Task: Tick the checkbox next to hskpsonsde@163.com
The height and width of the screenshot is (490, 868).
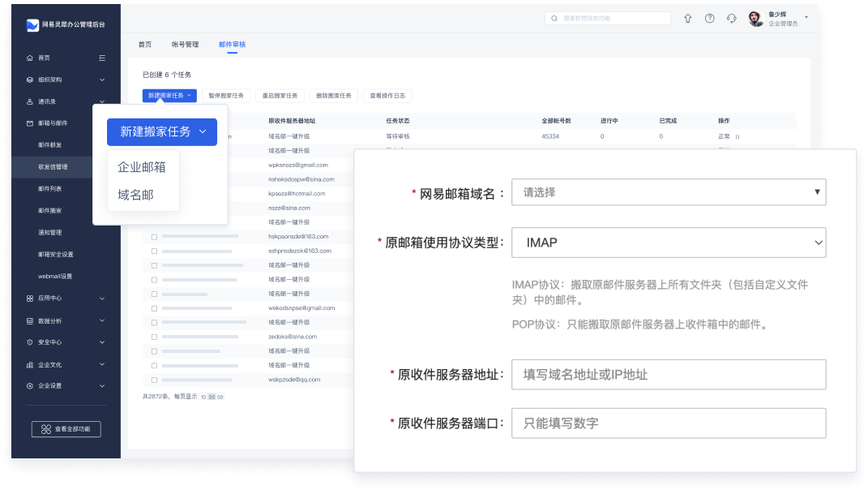Action: [x=154, y=236]
